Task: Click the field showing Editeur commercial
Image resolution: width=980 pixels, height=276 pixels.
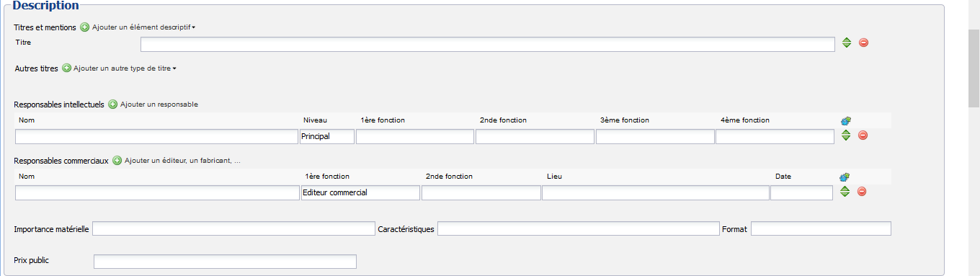Action: tap(360, 192)
